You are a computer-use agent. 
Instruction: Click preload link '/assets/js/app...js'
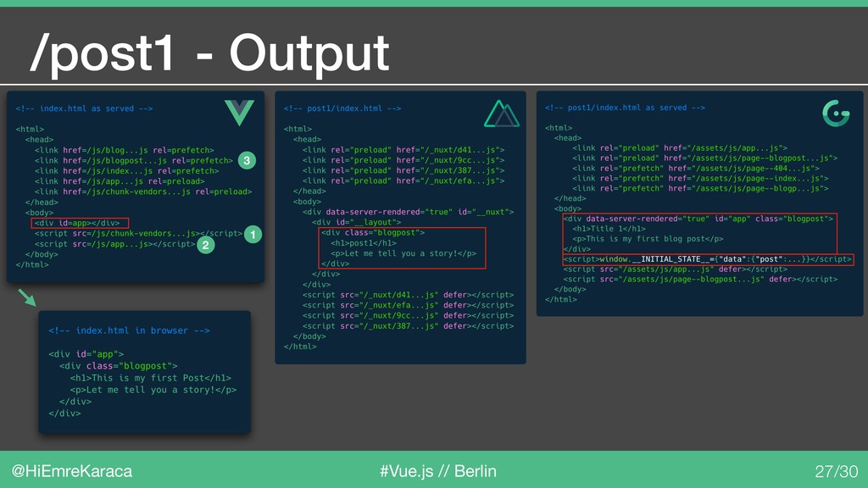tap(680, 147)
